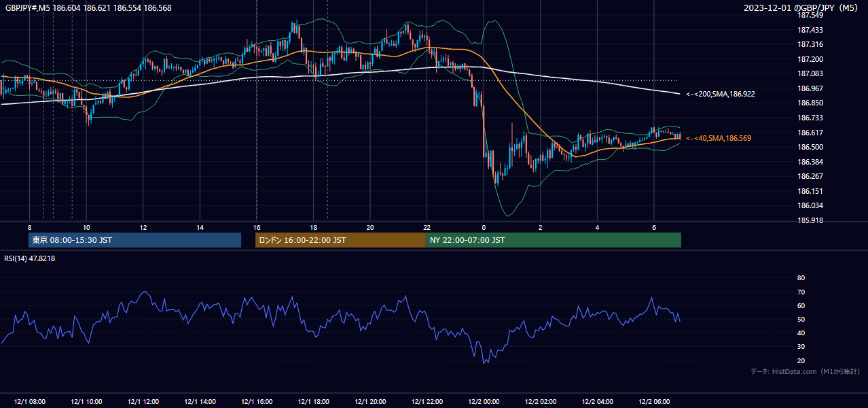Screen dimensions: 868x408
Task: Click the HistData.com data source credit
Action: tap(805, 371)
